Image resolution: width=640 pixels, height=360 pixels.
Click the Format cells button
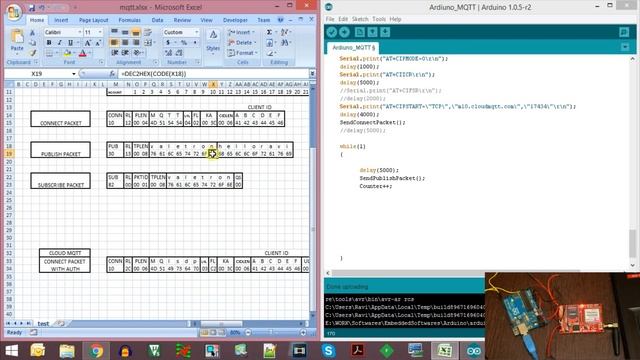tap(242, 53)
